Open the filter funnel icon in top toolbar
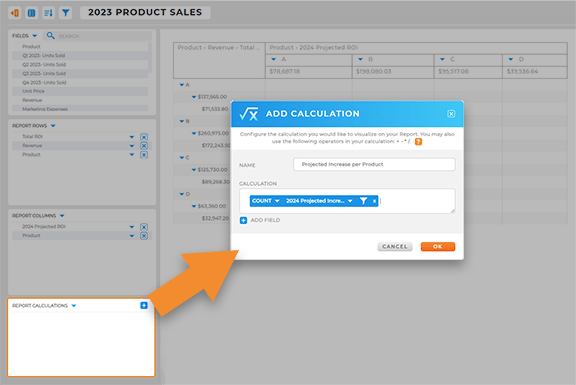This screenshot has height=385, width=576. [65, 13]
